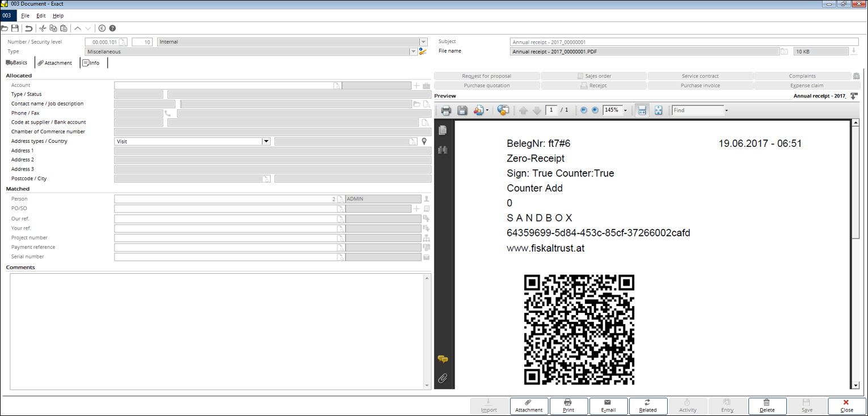
Task: Click the file name browse icon
Action: (x=784, y=52)
